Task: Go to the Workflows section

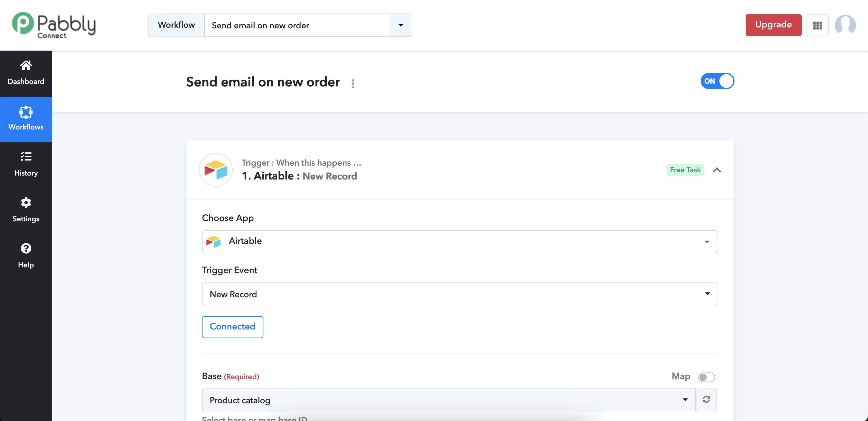Action: tap(26, 119)
